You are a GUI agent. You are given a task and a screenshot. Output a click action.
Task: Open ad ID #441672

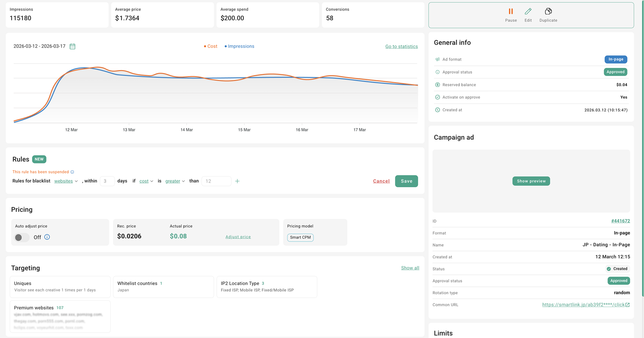(620, 221)
